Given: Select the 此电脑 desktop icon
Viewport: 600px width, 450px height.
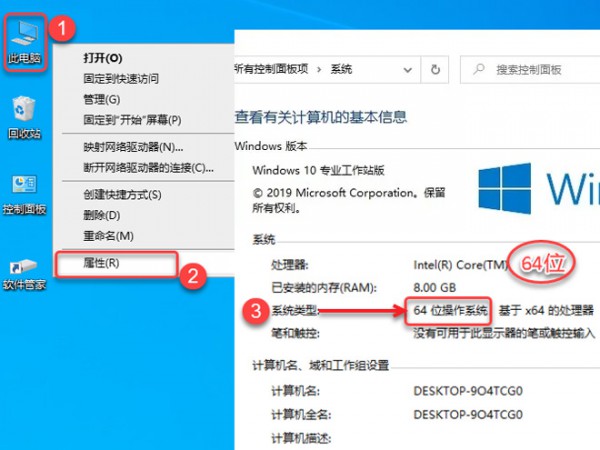Looking at the screenshot, I should pos(24,42).
